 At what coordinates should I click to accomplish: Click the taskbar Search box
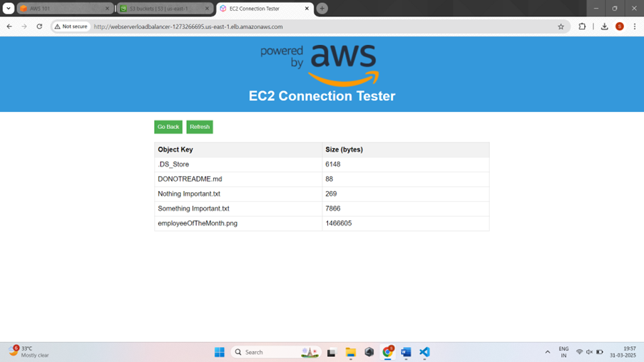click(276, 352)
